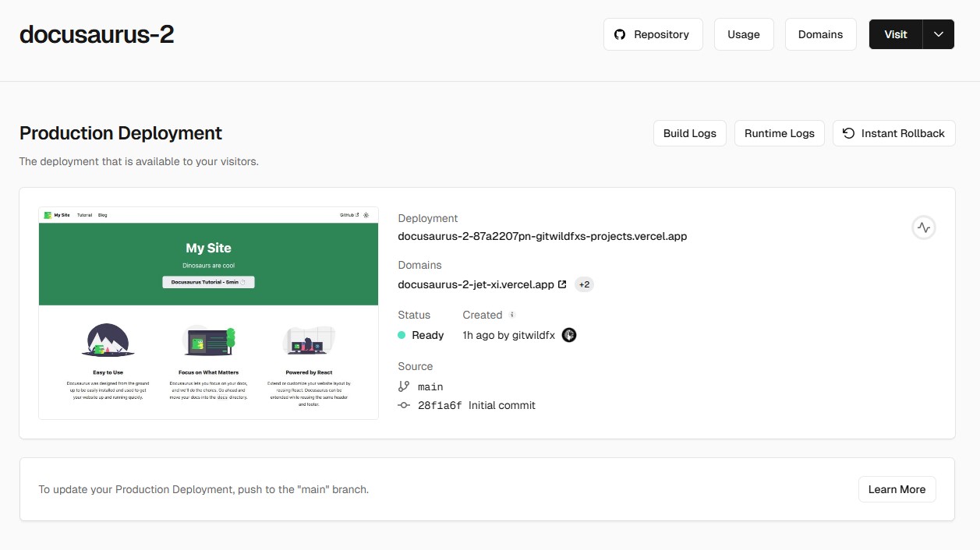980x550 pixels.
Task: Show the +2 additional domains
Action: (x=584, y=284)
